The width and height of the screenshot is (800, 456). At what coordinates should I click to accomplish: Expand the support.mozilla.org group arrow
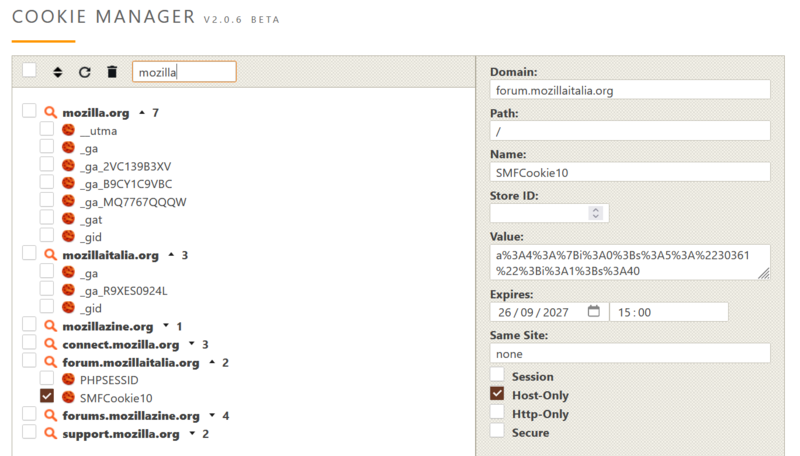coord(192,434)
